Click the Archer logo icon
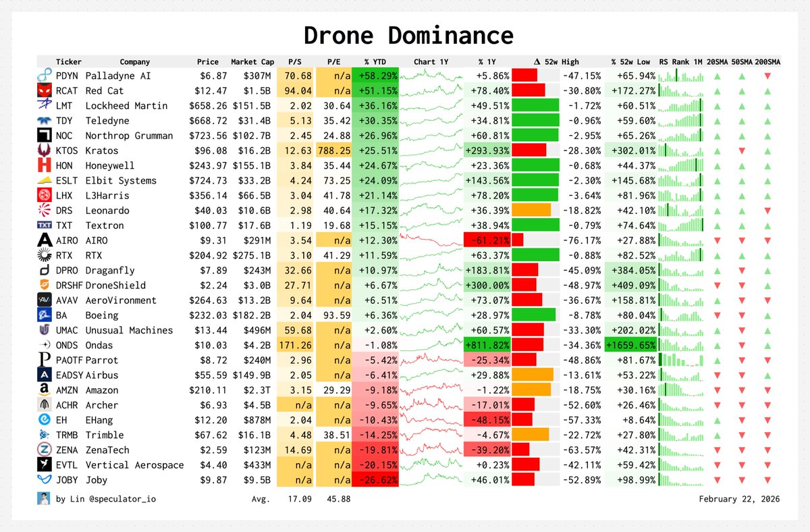Image resolution: width=810 pixels, height=532 pixels. 45,404
